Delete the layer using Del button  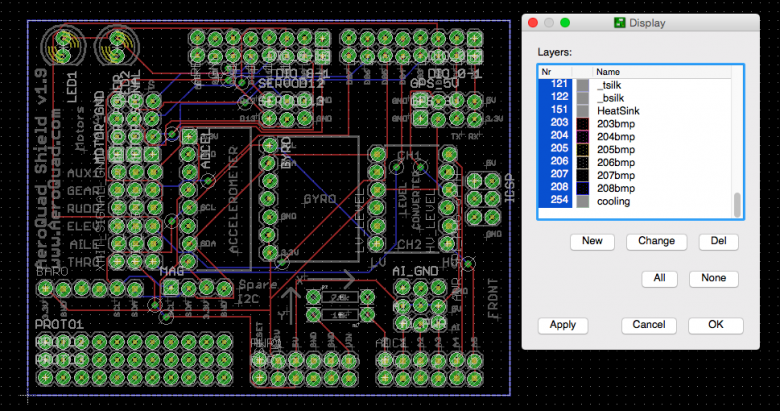coord(717,241)
